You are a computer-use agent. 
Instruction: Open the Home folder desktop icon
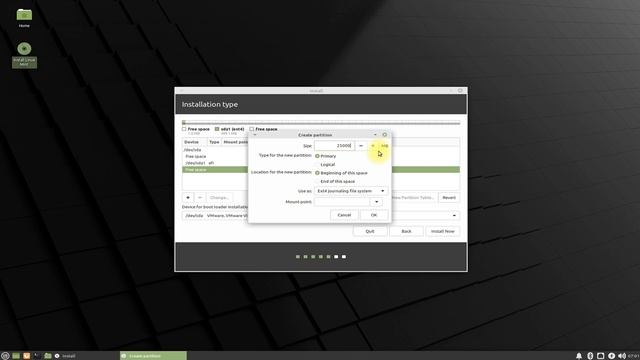(x=24, y=18)
